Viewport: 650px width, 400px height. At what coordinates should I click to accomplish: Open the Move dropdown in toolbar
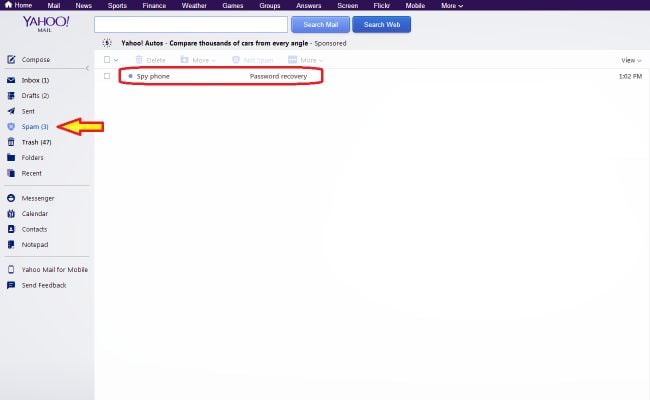213,61
